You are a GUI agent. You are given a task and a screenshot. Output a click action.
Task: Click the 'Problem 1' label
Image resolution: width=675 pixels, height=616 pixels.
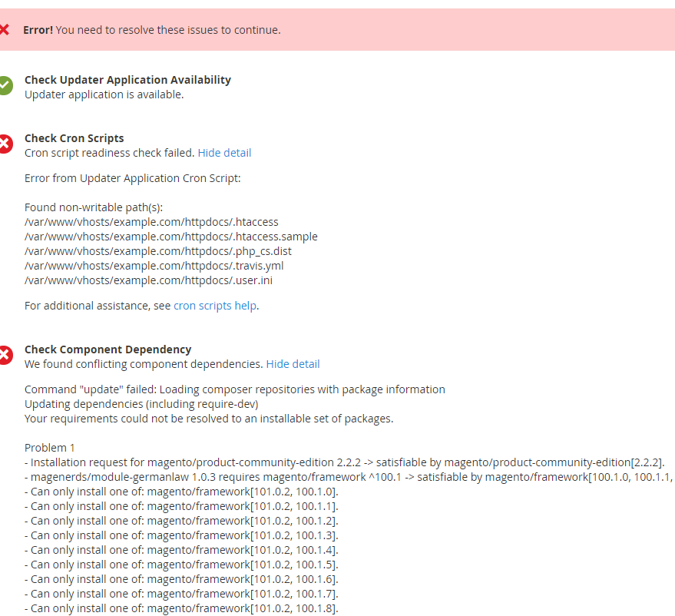50,448
